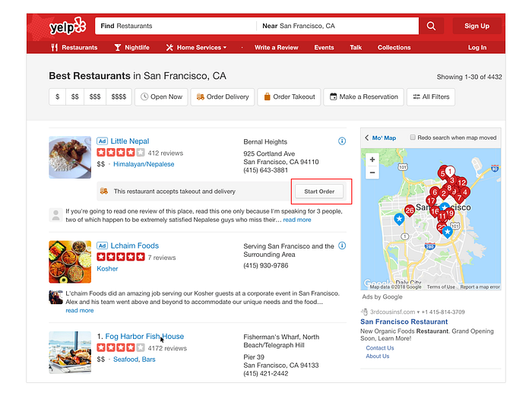Viewport: 532px width, 396px height.
Task: Enable Redo search when map moved
Action: tap(413, 138)
